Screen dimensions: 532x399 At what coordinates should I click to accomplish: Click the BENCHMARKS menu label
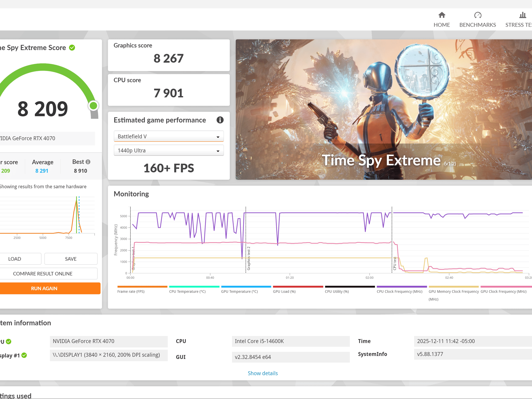pyautogui.click(x=477, y=25)
